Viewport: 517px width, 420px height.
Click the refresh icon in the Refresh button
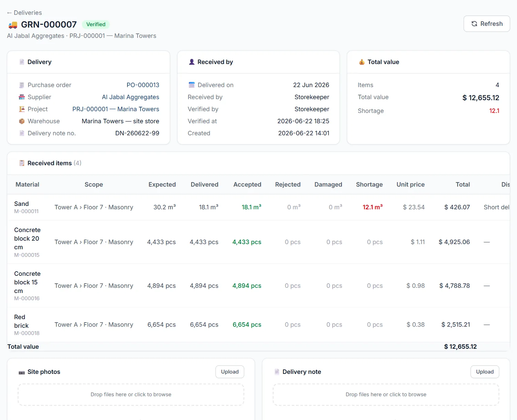474,24
